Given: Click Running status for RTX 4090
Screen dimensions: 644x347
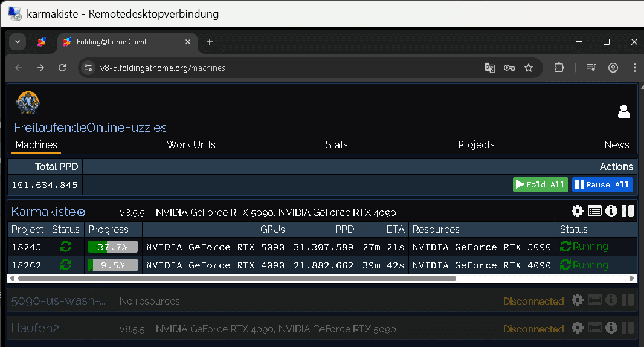Looking at the screenshot, I should 584,265.
